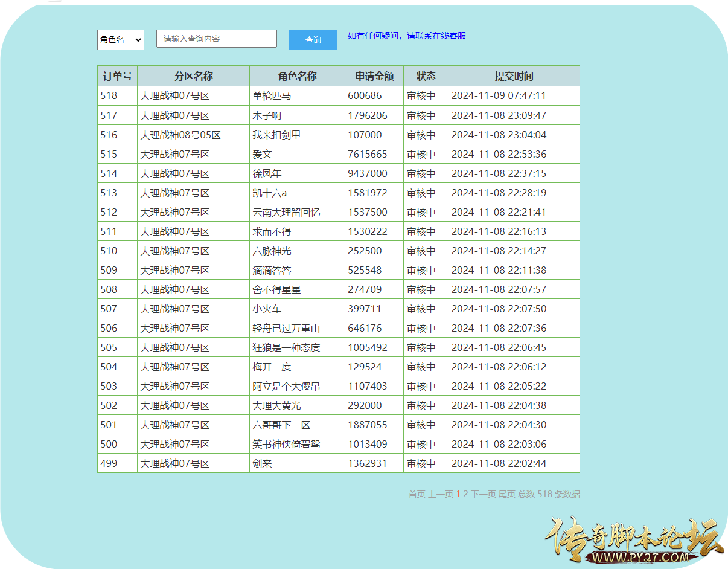Screen dimensions: 728x569
Task: Click the role name 云南大理留回忆
Action: (x=286, y=212)
